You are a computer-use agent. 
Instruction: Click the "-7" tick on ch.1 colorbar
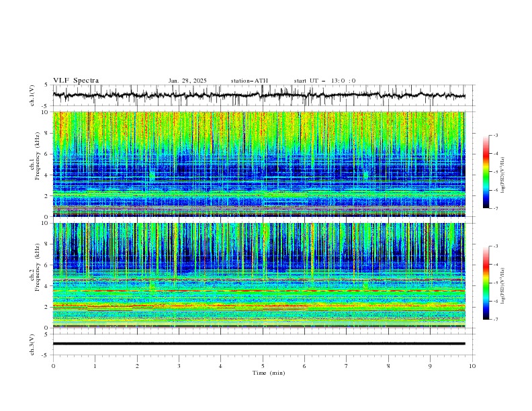(496, 208)
